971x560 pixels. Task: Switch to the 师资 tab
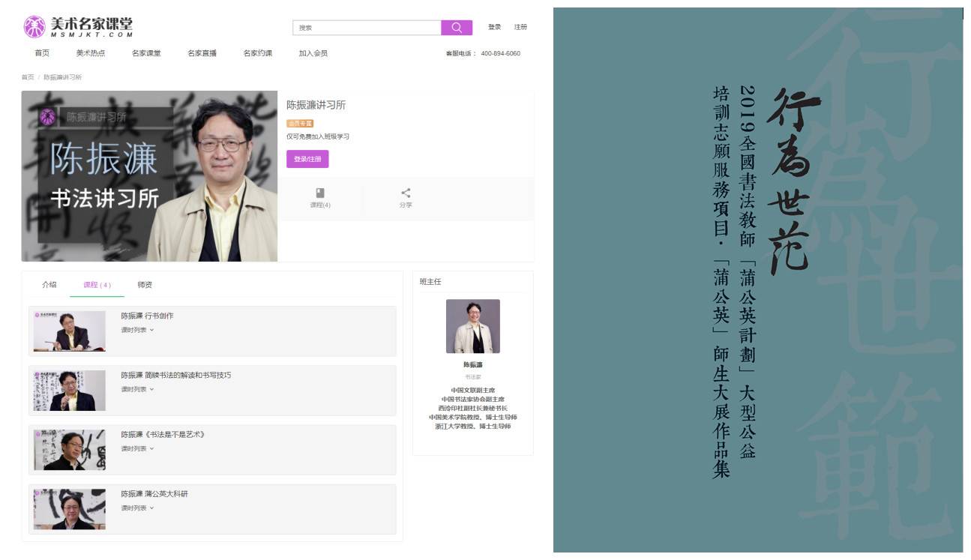pyautogui.click(x=145, y=285)
